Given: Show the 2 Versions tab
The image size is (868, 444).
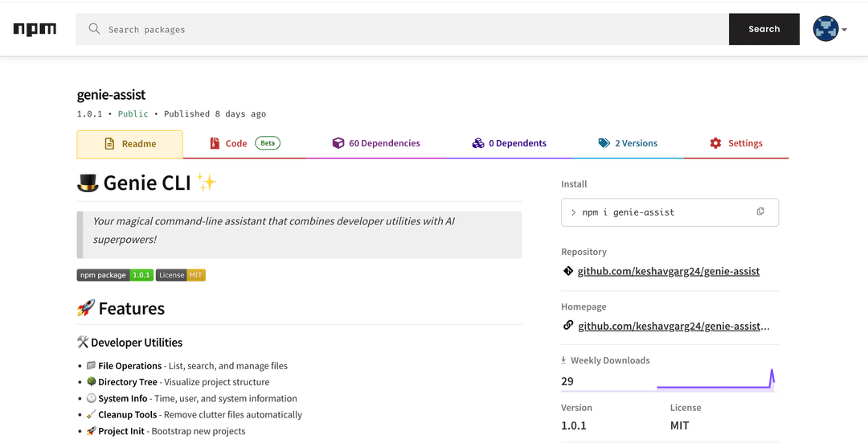Looking at the screenshot, I should click(628, 143).
